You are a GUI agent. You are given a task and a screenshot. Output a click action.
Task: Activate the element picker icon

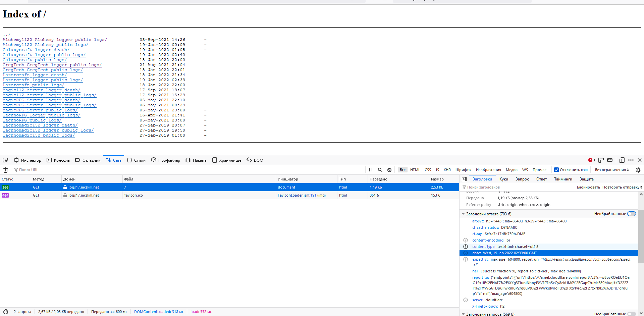point(5,160)
